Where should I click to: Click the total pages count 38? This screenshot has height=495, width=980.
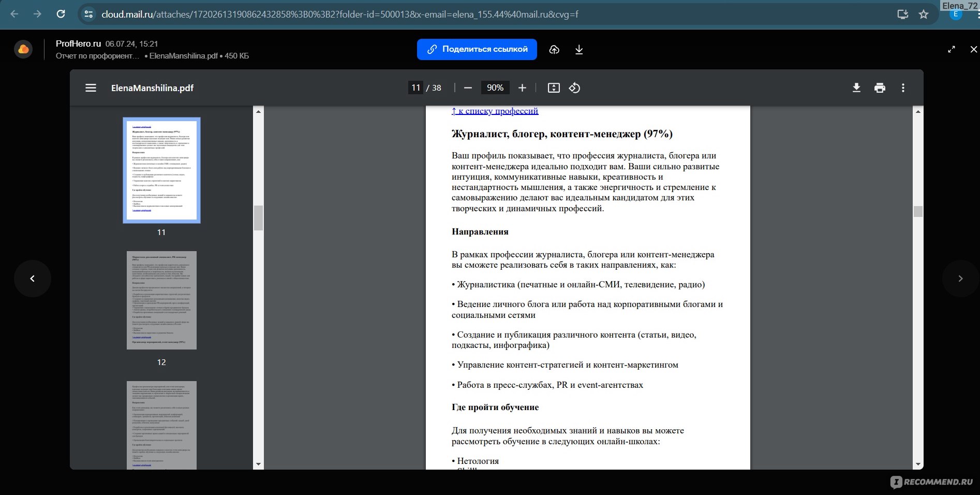(x=437, y=88)
